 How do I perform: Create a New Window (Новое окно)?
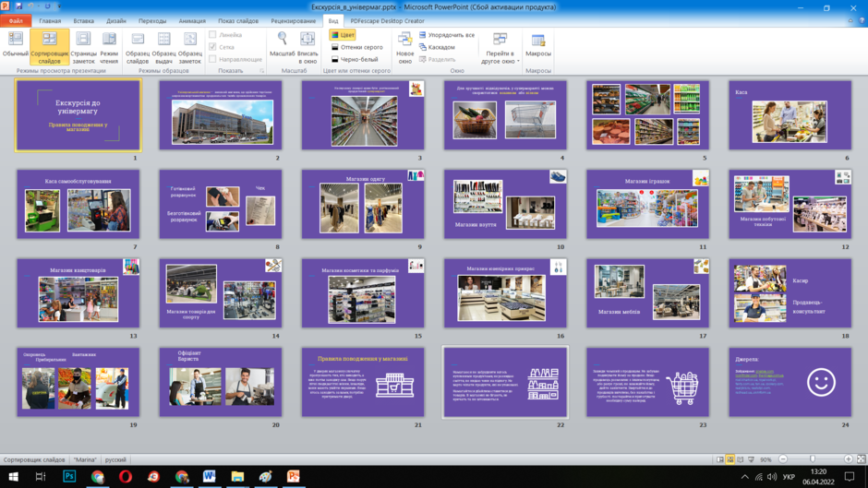pyautogui.click(x=405, y=46)
